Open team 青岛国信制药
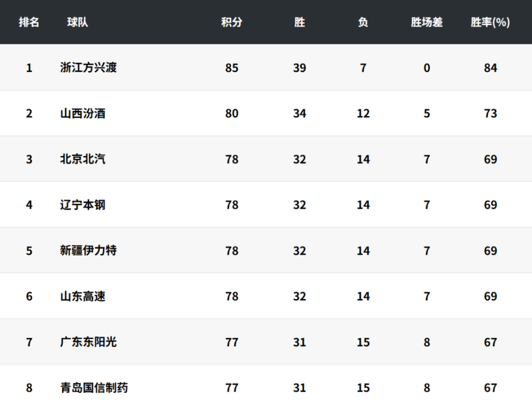The height and width of the screenshot is (410, 532). pyautogui.click(x=94, y=388)
